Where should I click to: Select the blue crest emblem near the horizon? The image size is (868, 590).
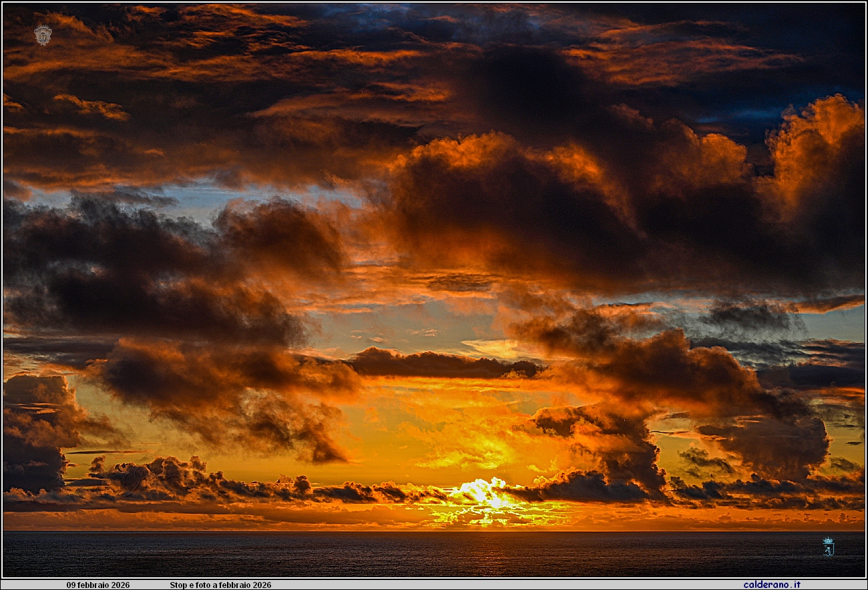pyautogui.click(x=829, y=547)
